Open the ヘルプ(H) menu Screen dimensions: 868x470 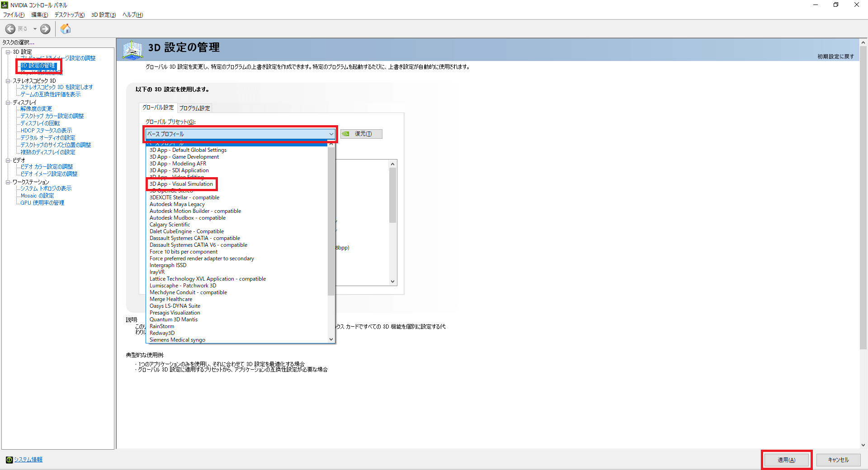point(132,15)
